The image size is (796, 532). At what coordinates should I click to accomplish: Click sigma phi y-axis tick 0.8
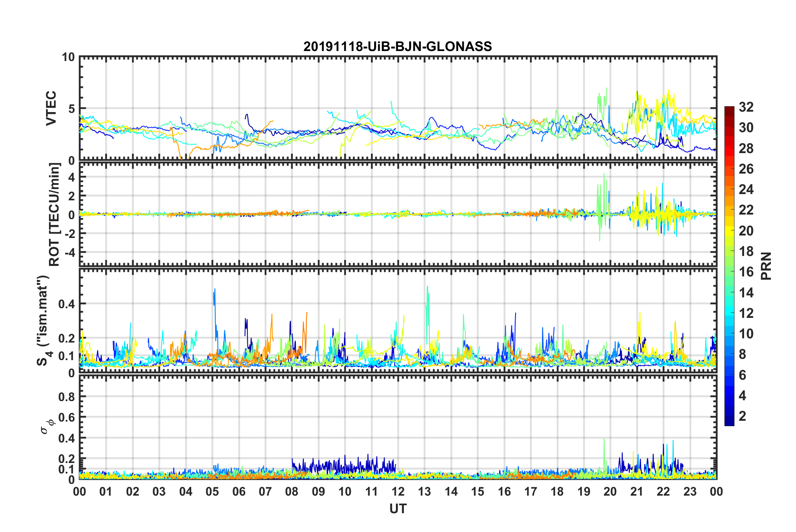(67, 396)
